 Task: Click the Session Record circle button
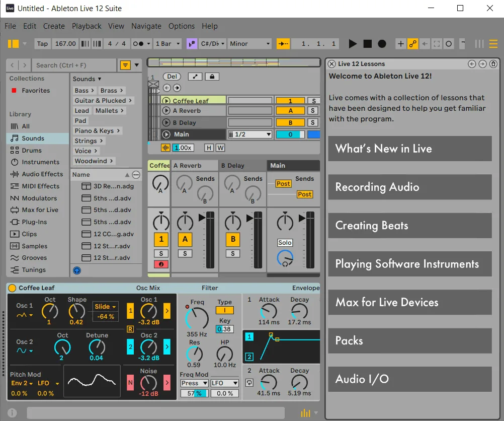click(x=449, y=44)
